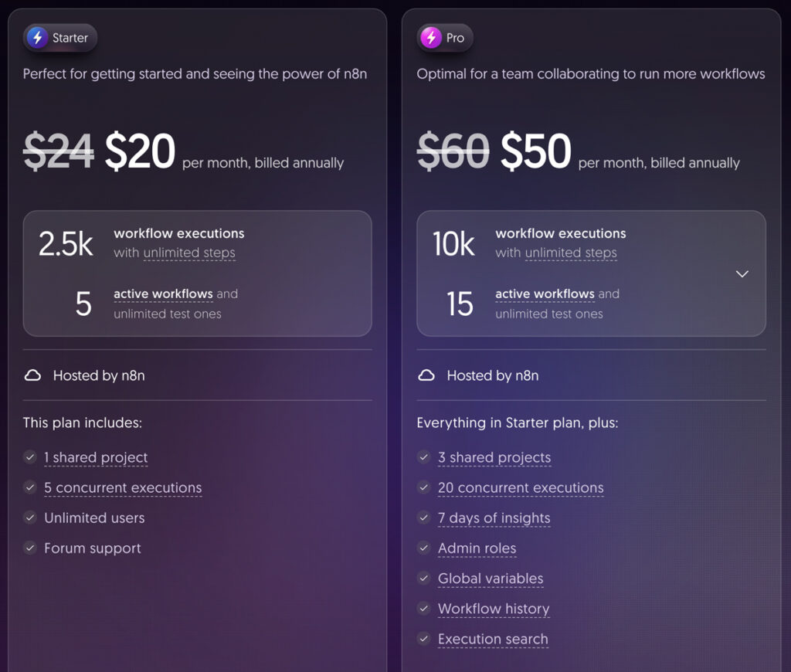Click the 5 concurrent executions link
The width and height of the screenshot is (791, 672).
tap(123, 488)
